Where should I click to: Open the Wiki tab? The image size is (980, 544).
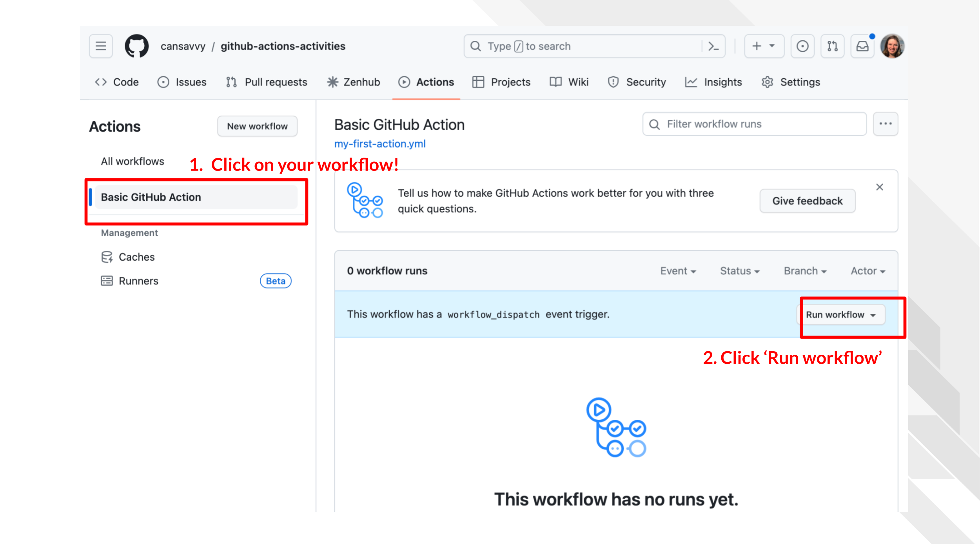569,82
